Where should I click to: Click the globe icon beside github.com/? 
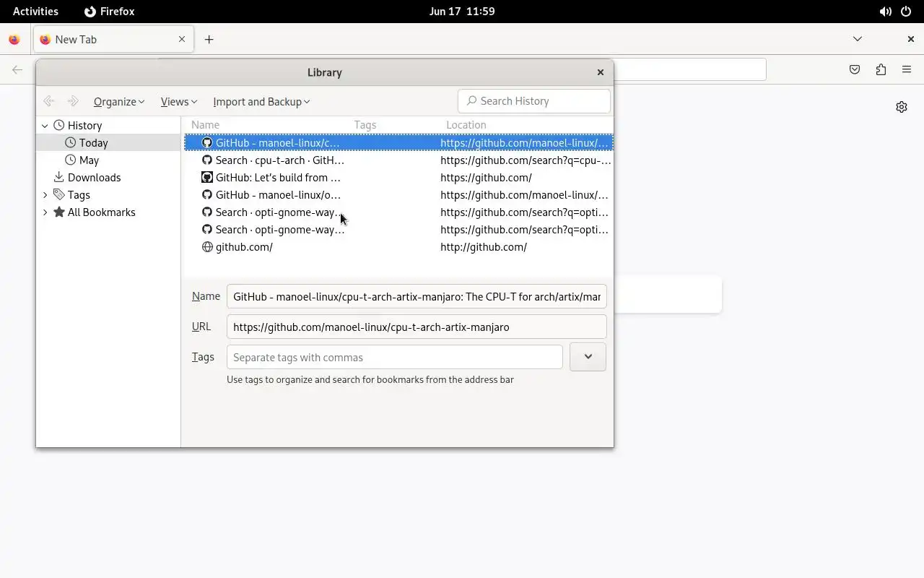tap(207, 247)
